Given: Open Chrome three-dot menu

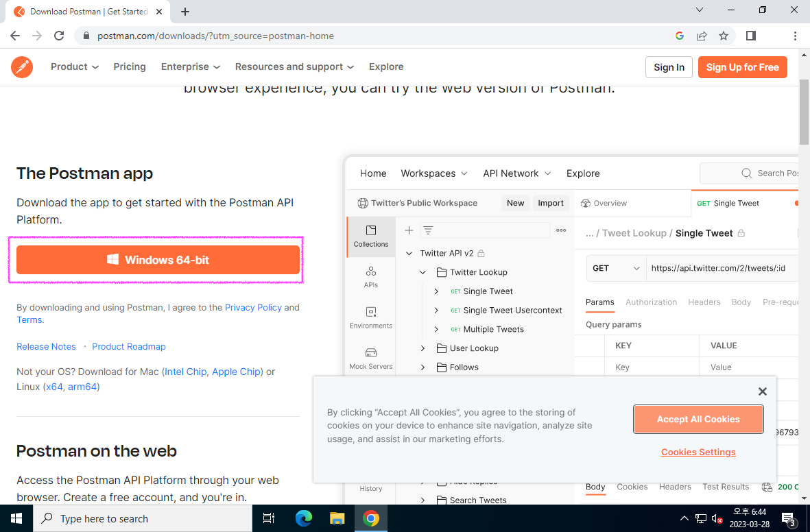Looking at the screenshot, I should [794, 36].
